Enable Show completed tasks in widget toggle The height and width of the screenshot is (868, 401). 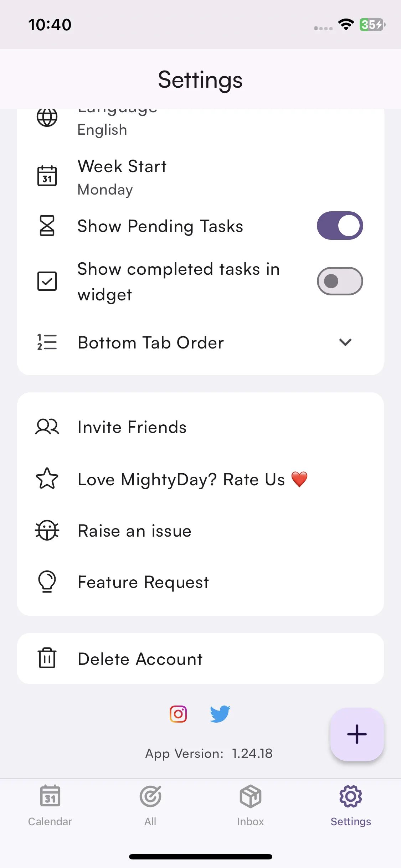click(x=340, y=281)
